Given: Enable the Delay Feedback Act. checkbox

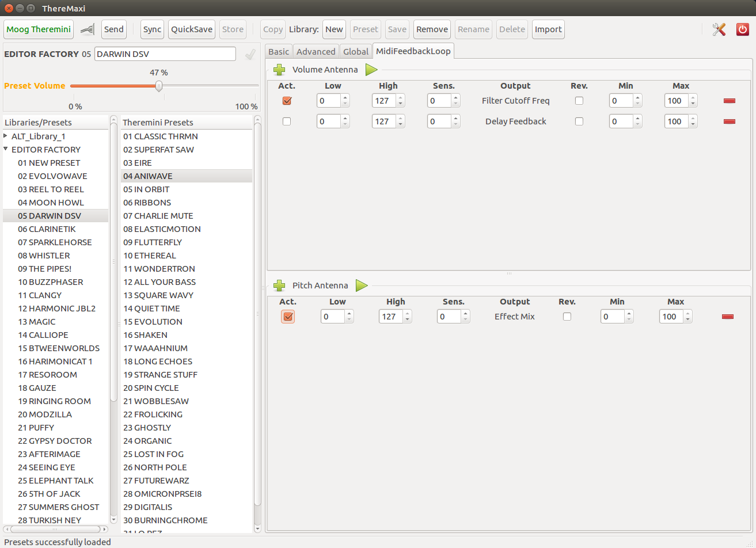Looking at the screenshot, I should click(287, 121).
